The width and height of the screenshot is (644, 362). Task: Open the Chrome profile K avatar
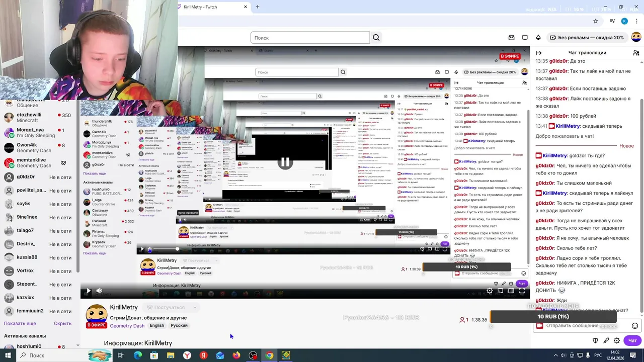click(624, 21)
